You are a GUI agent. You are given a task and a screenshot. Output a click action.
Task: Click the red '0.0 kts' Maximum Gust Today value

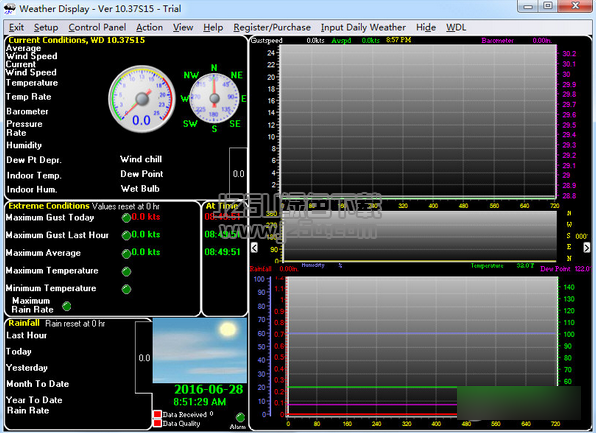pos(146,217)
